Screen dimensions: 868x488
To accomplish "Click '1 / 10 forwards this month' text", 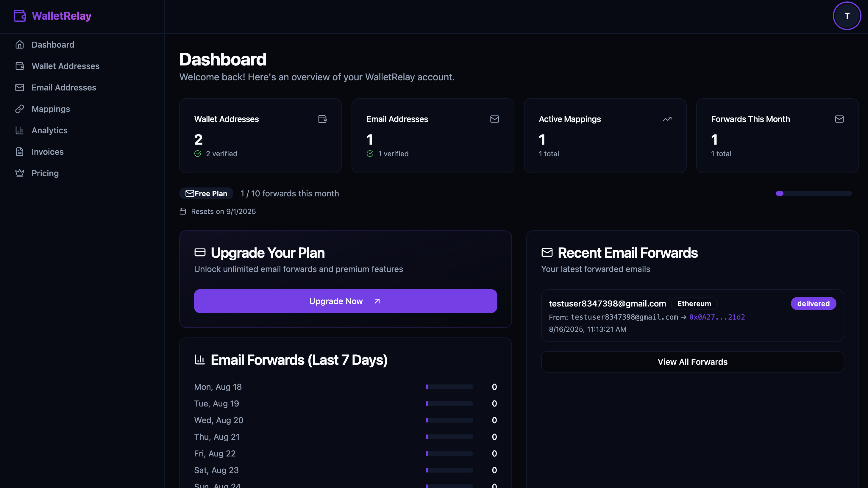I will coord(289,193).
